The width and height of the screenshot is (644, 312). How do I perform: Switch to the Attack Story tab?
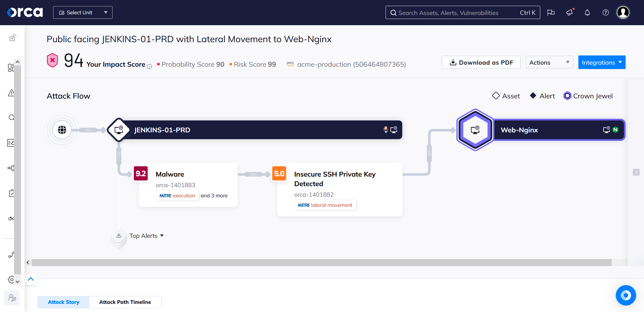click(64, 302)
